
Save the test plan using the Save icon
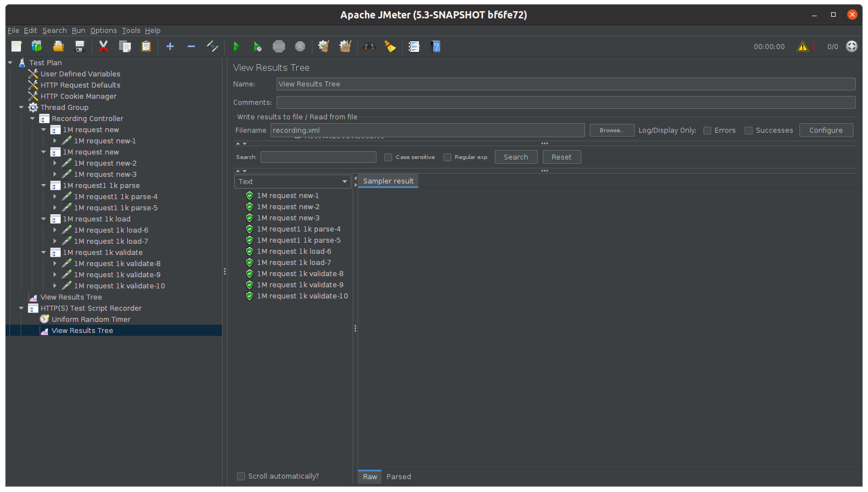(79, 46)
